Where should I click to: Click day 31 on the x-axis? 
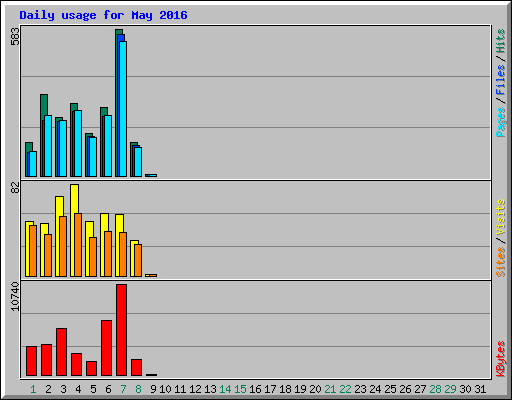(x=480, y=389)
